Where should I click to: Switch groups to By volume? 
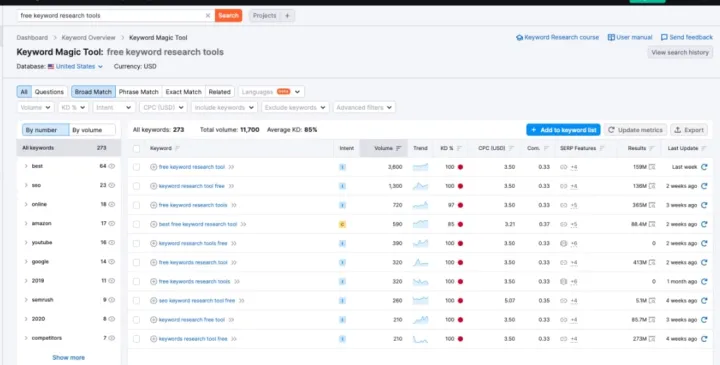pos(92,130)
